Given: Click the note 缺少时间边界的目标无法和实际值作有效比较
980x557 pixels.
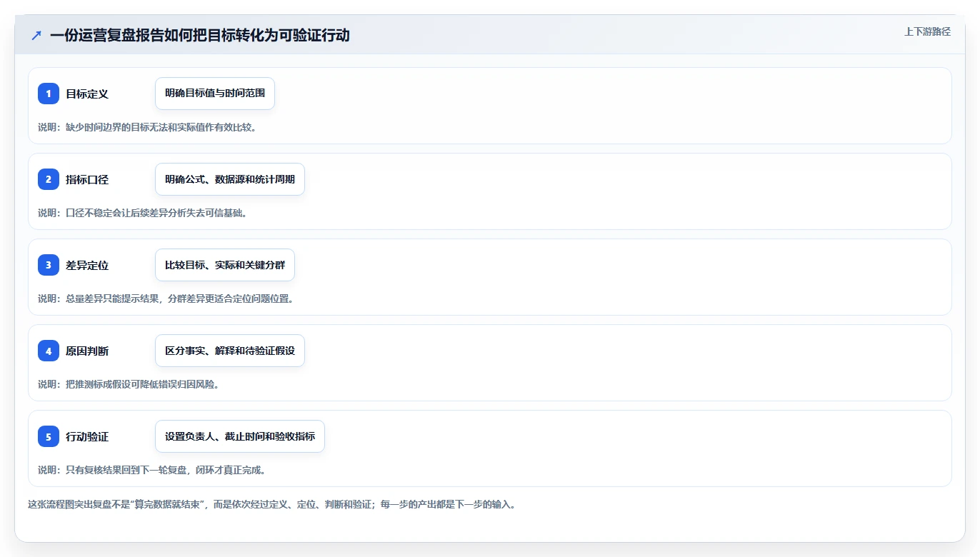Looking at the screenshot, I should point(147,127).
